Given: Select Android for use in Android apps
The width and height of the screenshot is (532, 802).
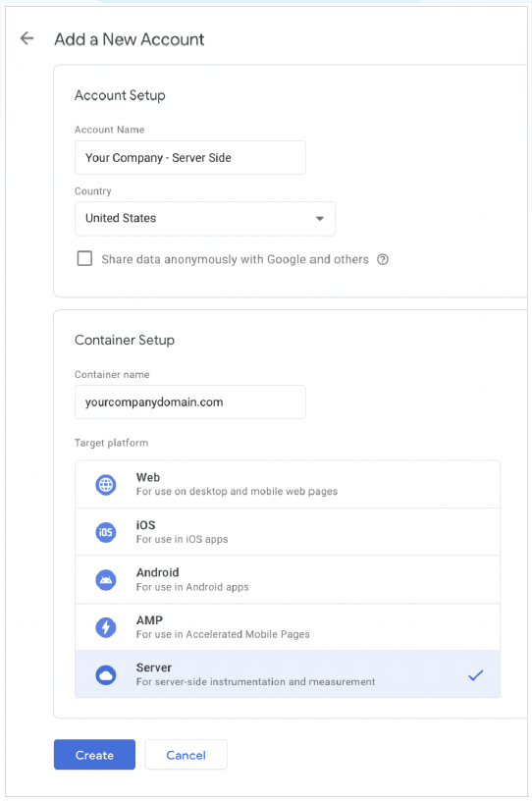Looking at the screenshot, I should 288,579.
